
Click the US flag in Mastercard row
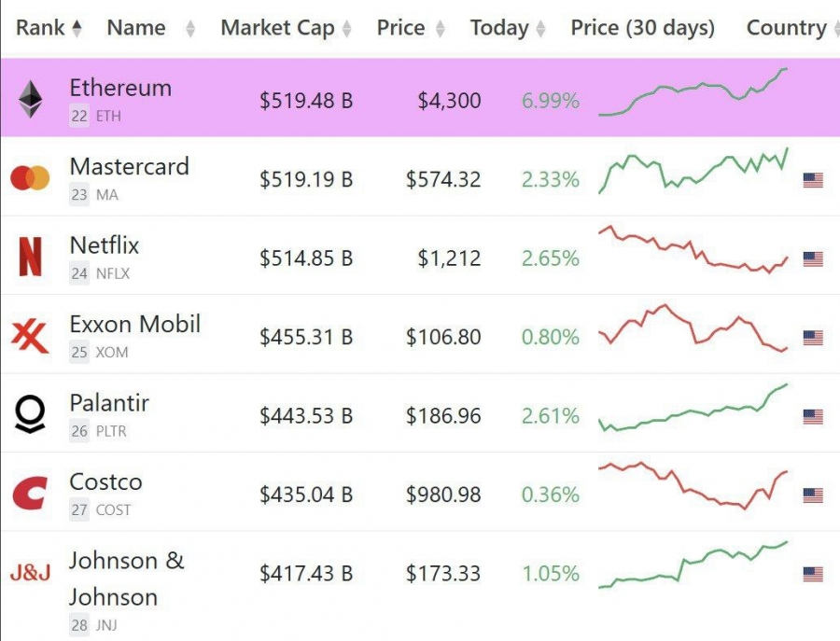point(813,180)
